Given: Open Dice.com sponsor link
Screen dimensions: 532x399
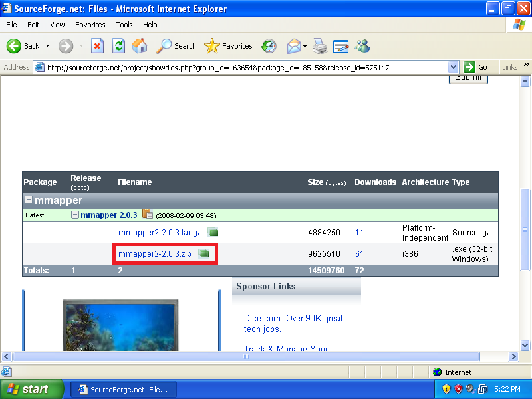Looking at the screenshot, I should click(293, 323).
